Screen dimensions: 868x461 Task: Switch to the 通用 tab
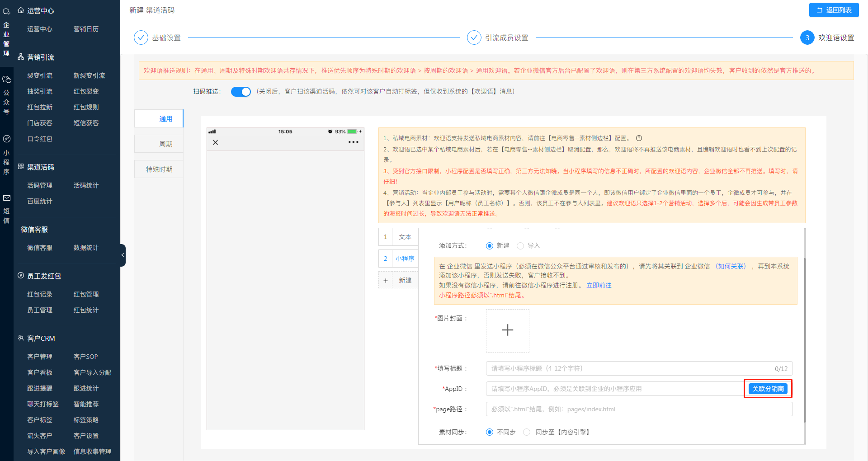(159, 118)
